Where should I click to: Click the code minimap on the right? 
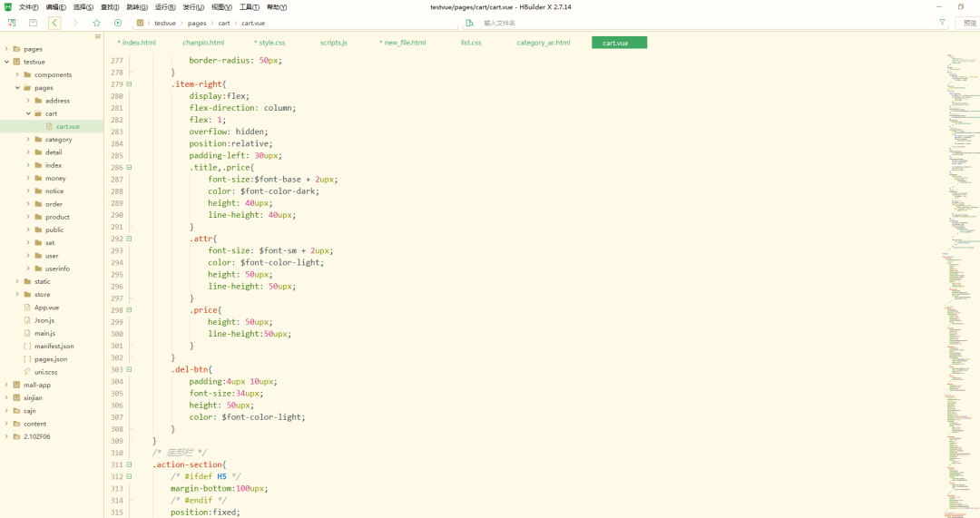tap(961, 286)
